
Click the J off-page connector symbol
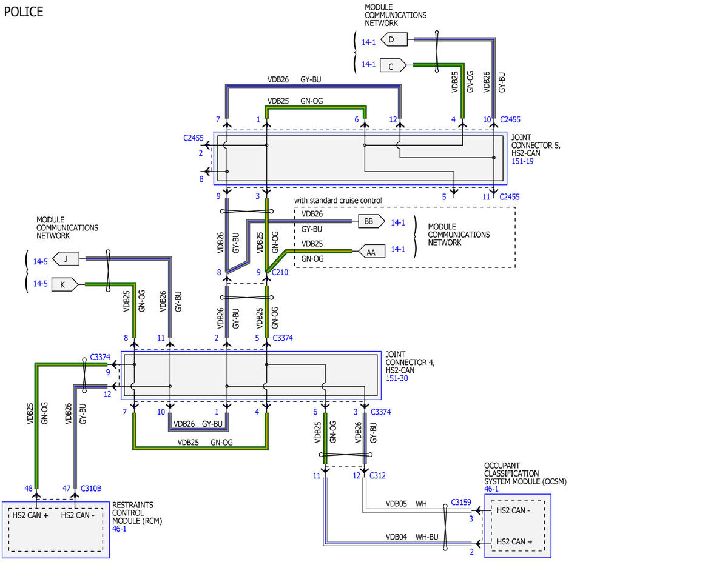point(64,259)
